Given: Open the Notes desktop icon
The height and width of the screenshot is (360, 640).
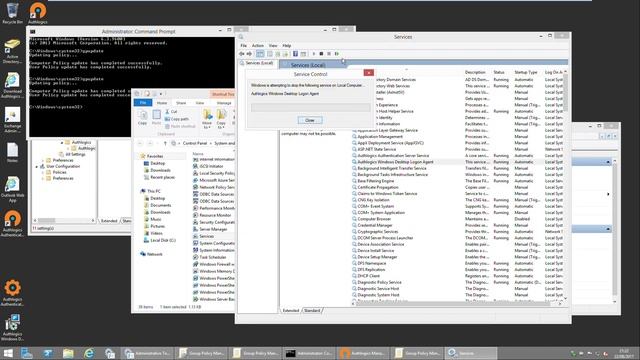Looking at the screenshot, I should point(12,153).
